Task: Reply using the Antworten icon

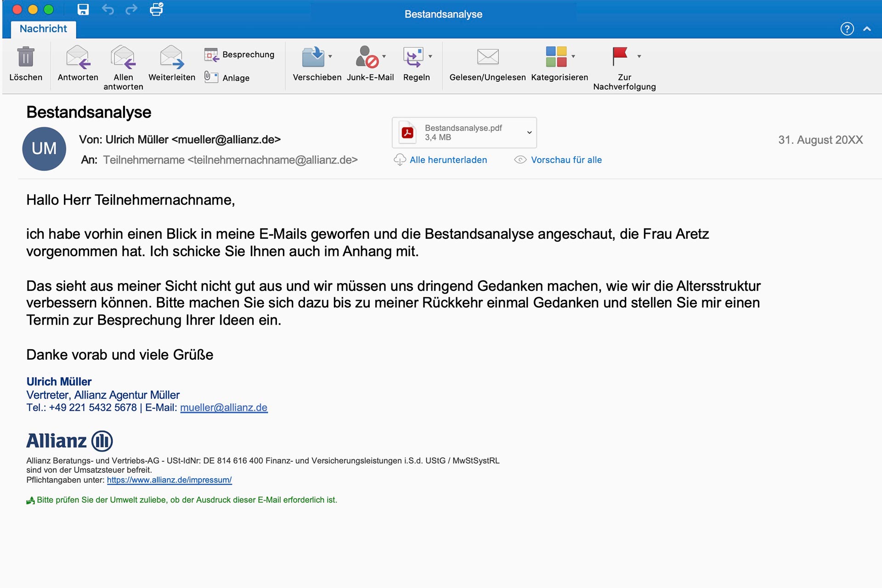Action: pyautogui.click(x=78, y=57)
